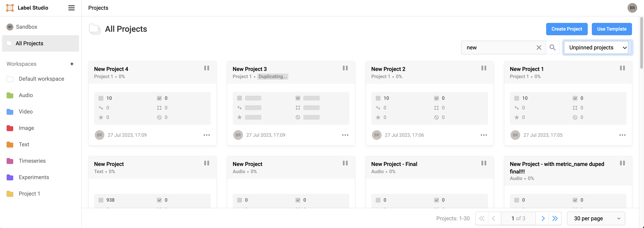This screenshot has width=644, height=228.
Task: Click the red Image workspace folder
Action: 10,128
